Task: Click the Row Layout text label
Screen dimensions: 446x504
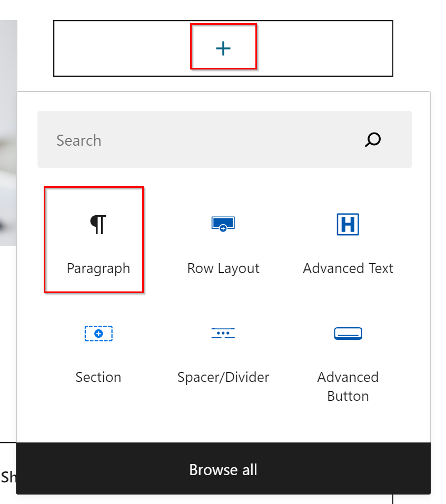Action: (x=223, y=268)
